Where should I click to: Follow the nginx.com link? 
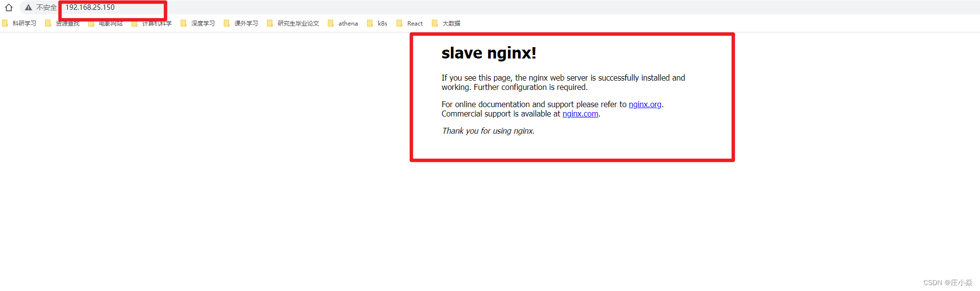580,114
